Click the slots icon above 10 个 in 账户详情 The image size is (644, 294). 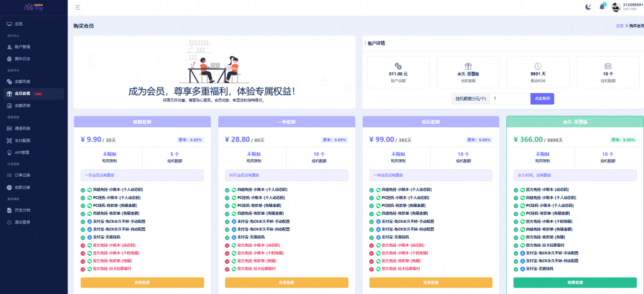[608, 66]
